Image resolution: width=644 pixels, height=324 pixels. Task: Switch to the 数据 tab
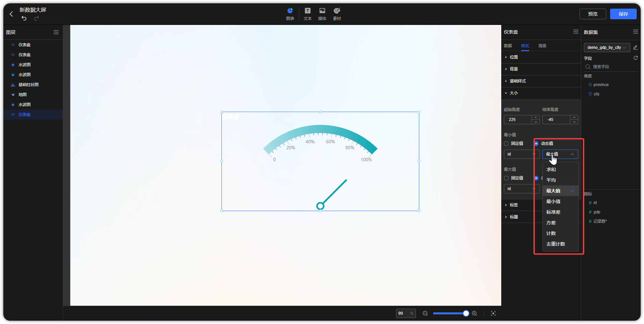(508, 46)
